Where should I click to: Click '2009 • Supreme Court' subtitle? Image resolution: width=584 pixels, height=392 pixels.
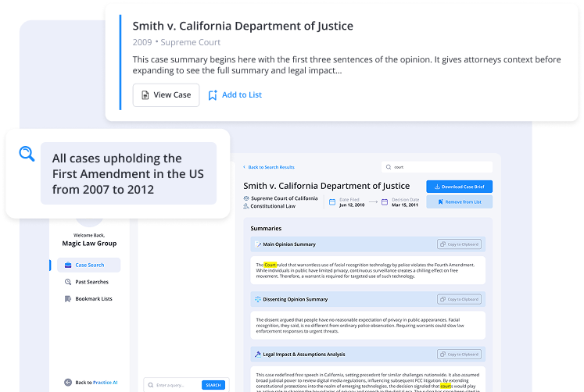(x=177, y=42)
